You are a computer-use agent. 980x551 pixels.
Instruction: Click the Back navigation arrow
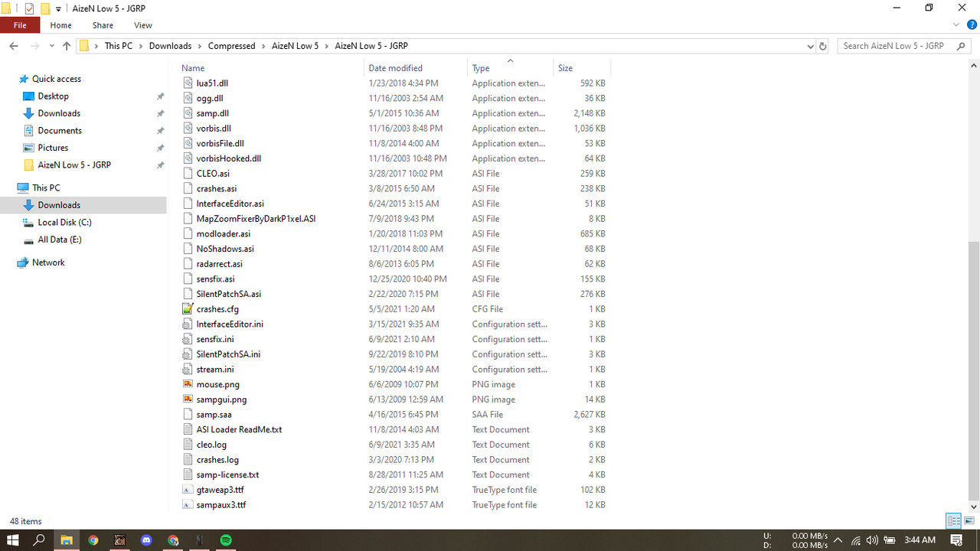click(x=14, y=46)
